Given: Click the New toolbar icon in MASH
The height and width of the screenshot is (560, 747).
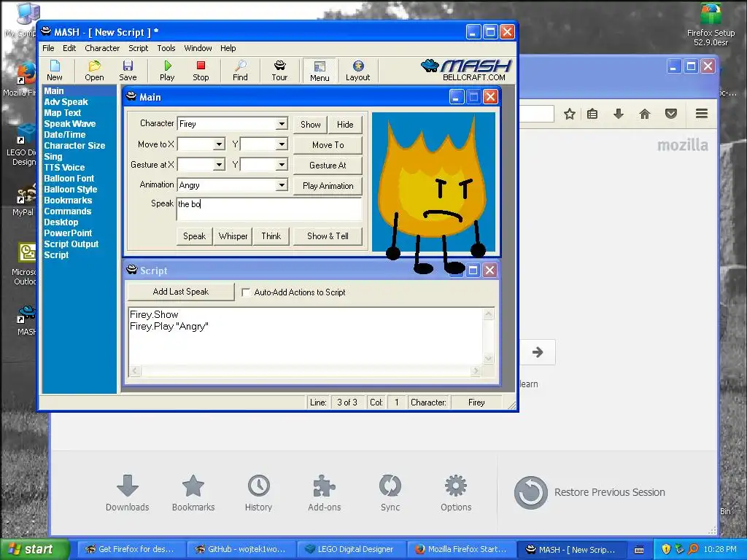Looking at the screenshot, I should (x=54, y=71).
